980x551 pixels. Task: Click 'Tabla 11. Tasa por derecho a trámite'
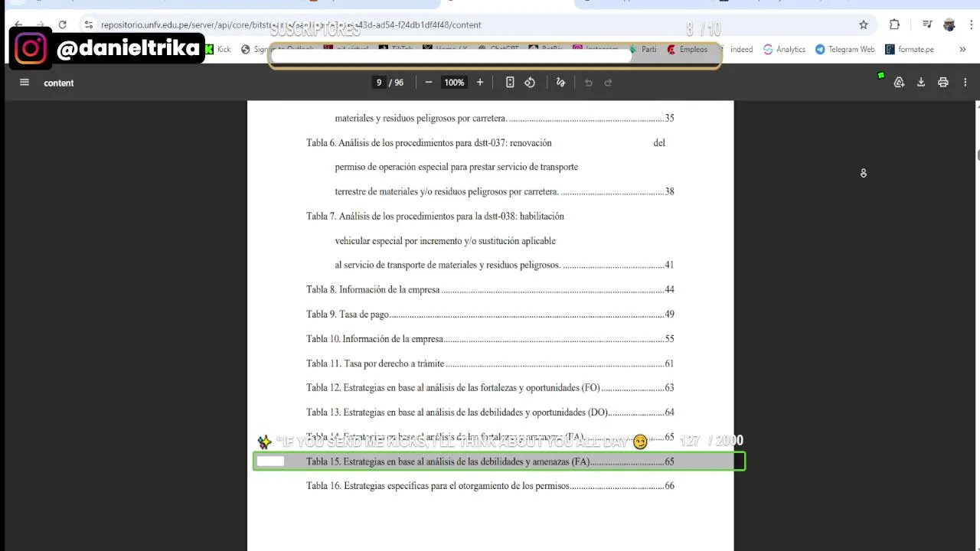[490, 364]
